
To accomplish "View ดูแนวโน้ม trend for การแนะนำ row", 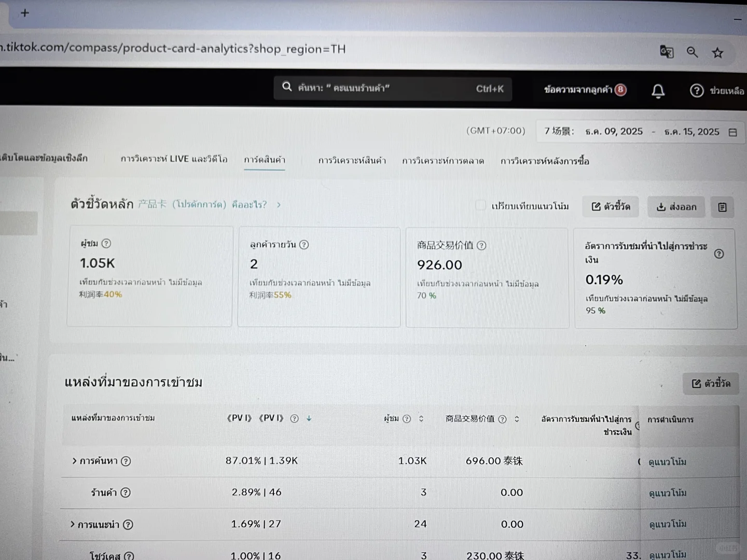I will pyautogui.click(x=668, y=525).
